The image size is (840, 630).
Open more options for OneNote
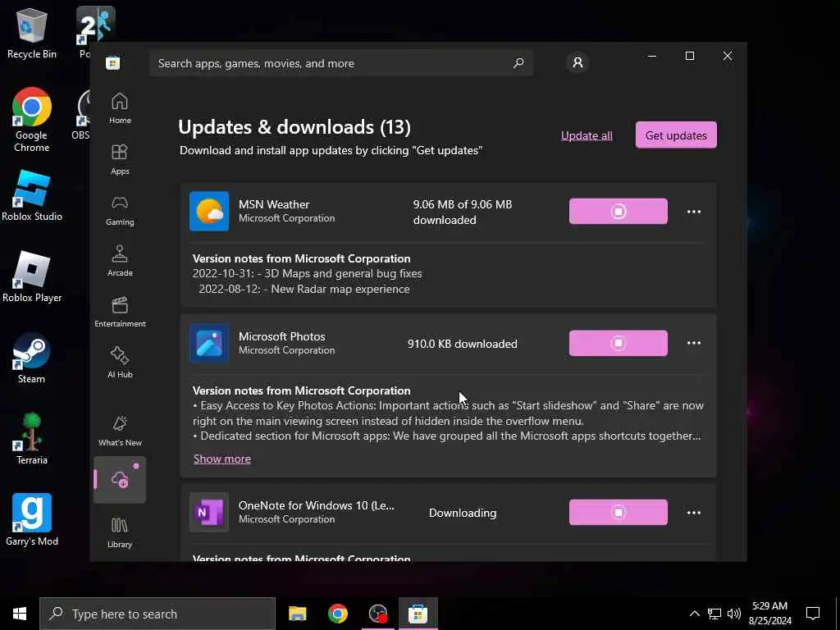tap(694, 513)
